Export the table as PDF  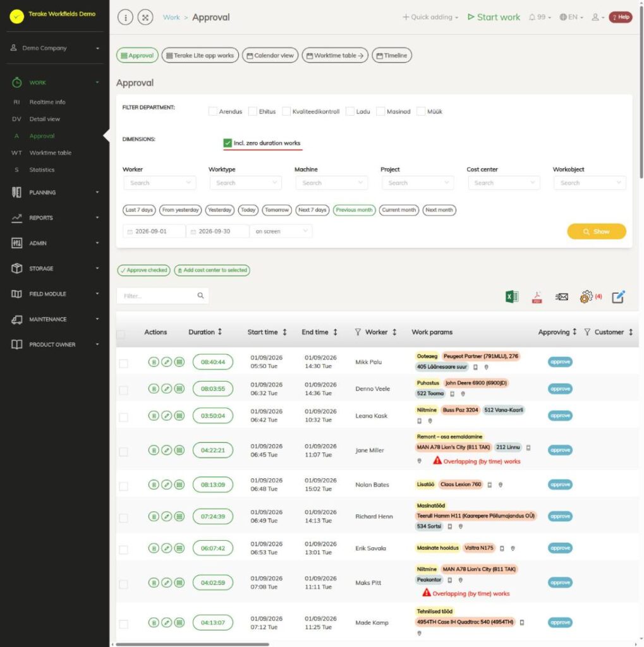tap(537, 297)
